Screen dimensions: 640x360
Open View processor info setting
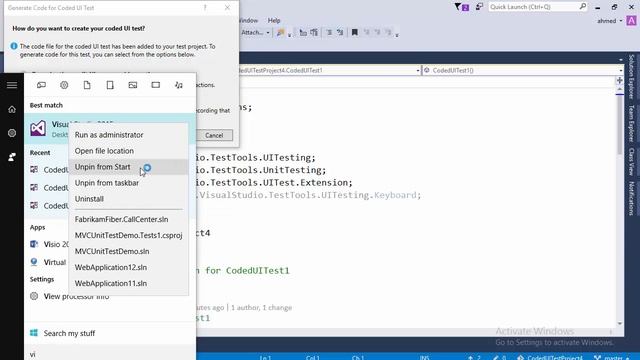(76, 296)
